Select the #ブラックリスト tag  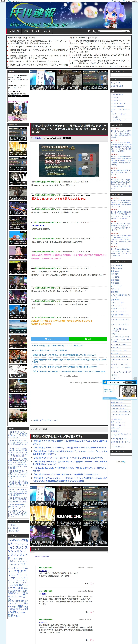46,420
